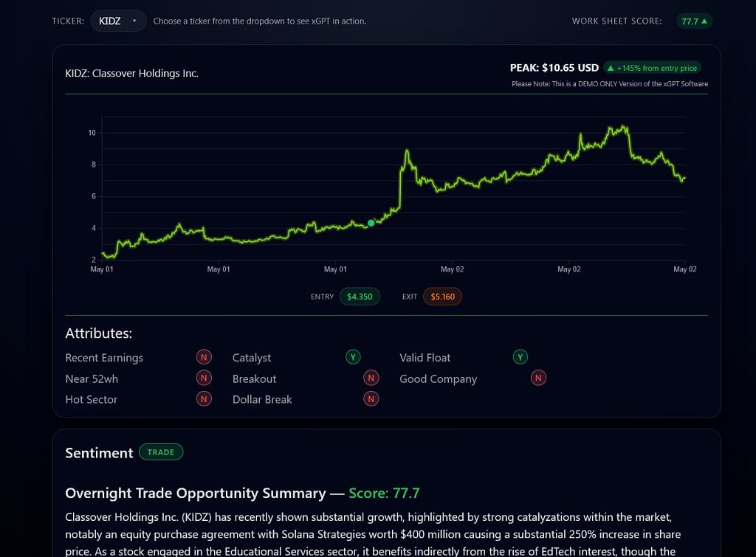
Task: Click the green triangle on the +145% badge
Action: (x=611, y=67)
